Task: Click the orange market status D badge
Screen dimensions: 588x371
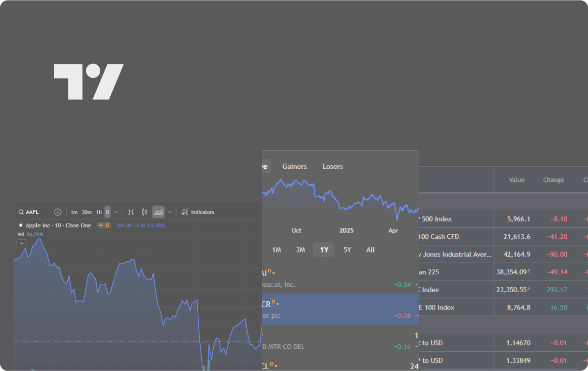Action: click(x=103, y=225)
